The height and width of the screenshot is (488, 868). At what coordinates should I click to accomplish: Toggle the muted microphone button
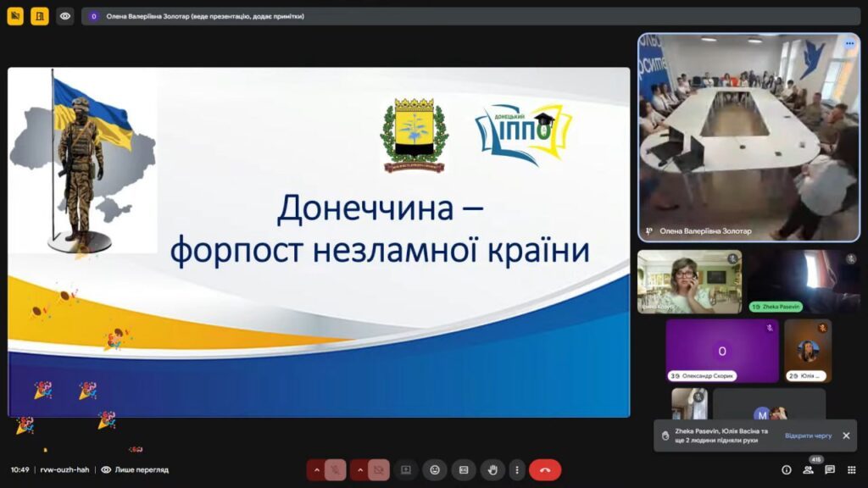(335, 469)
